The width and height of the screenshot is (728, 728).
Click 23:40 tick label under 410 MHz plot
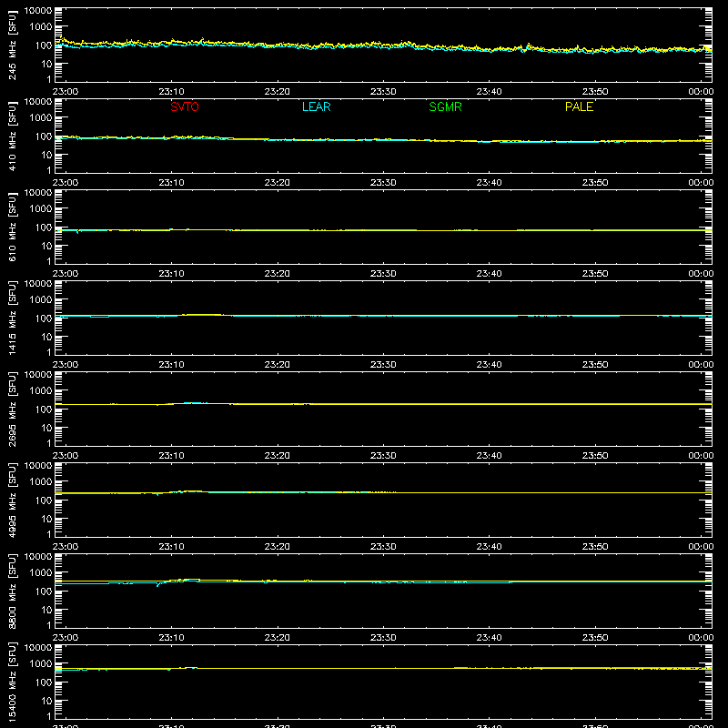[x=489, y=183]
